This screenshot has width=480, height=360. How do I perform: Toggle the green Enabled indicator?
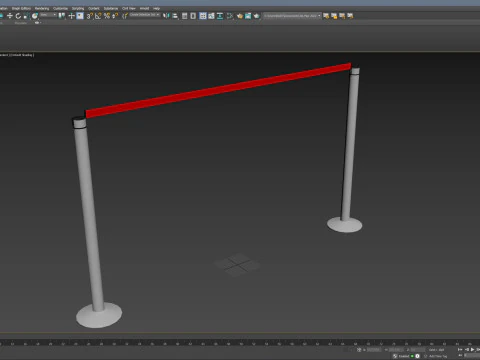click(412, 356)
